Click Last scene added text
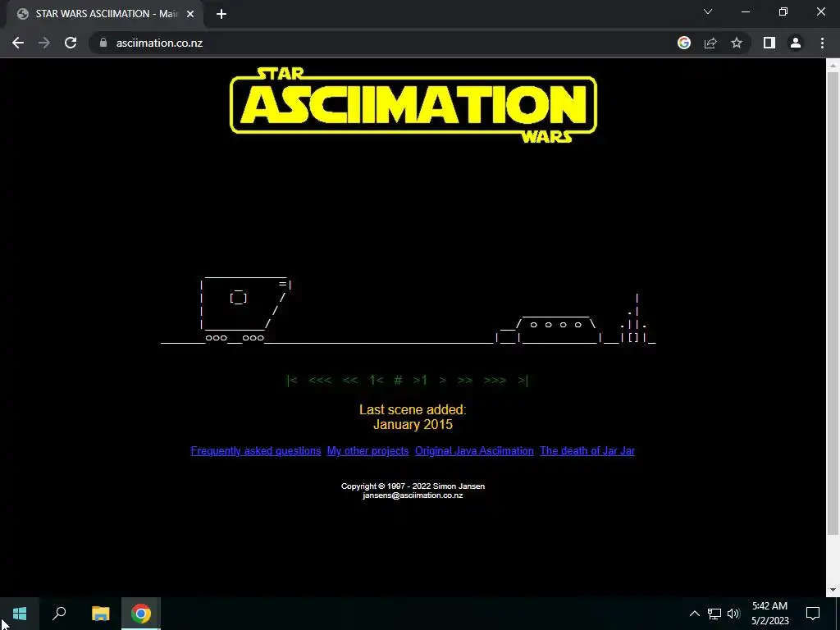 (x=413, y=410)
